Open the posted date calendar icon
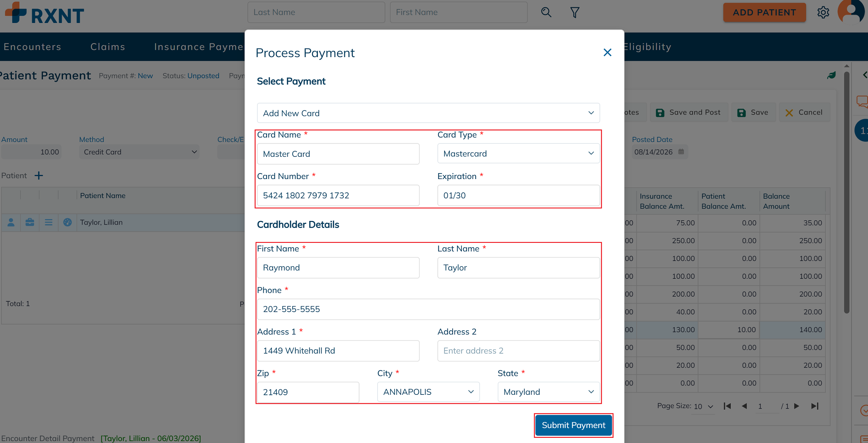The height and width of the screenshot is (443, 868). click(x=681, y=152)
